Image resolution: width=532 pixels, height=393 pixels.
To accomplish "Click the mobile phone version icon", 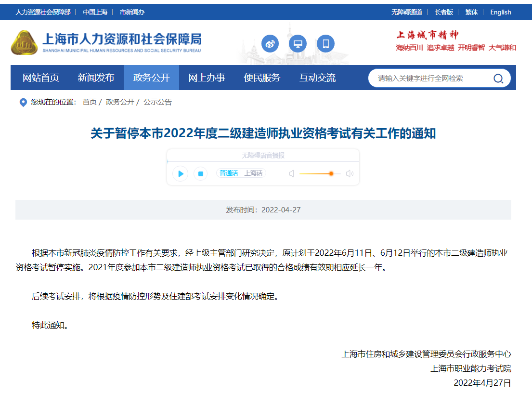I will pos(325,44).
